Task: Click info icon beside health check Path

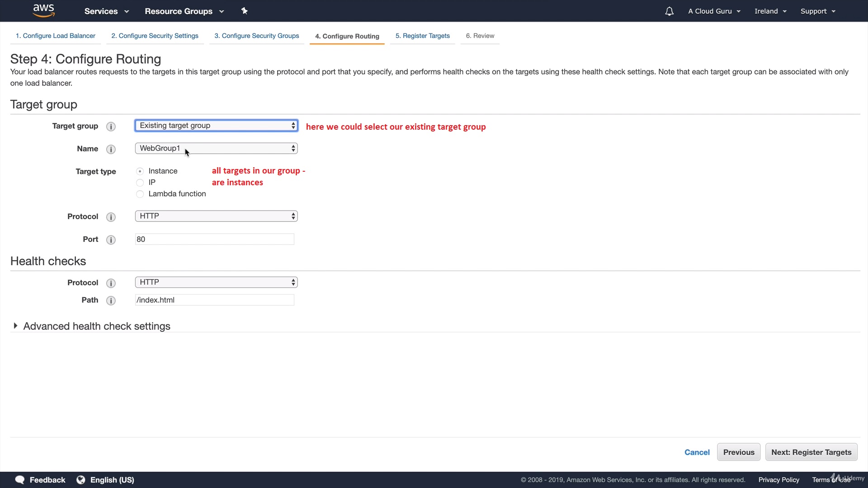Action: click(x=111, y=300)
